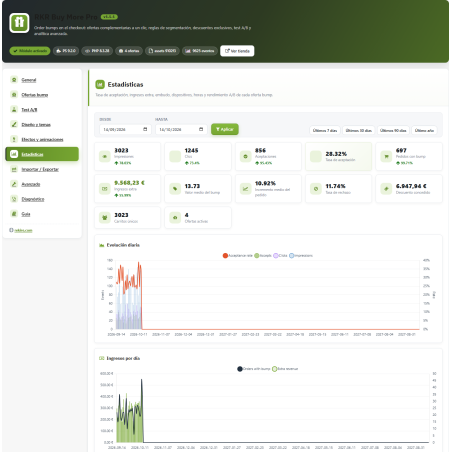The height and width of the screenshot is (452, 452).
Task: Click the ban icon on Tasa de rechazo card
Action: (316, 189)
